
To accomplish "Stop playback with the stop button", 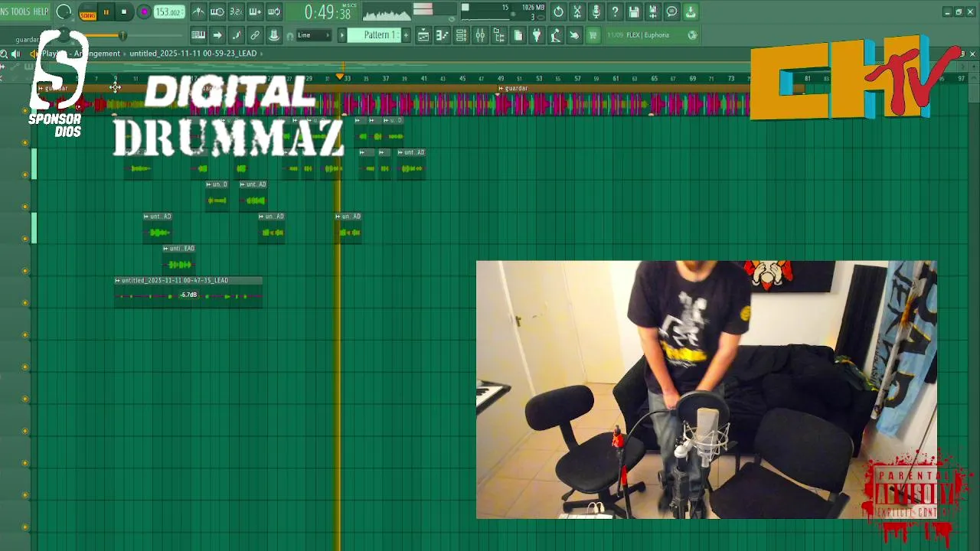I will point(124,12).
